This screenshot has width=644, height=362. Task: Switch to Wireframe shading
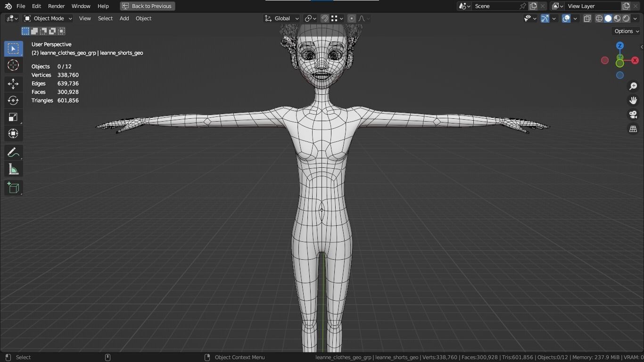tap(599, 18)
